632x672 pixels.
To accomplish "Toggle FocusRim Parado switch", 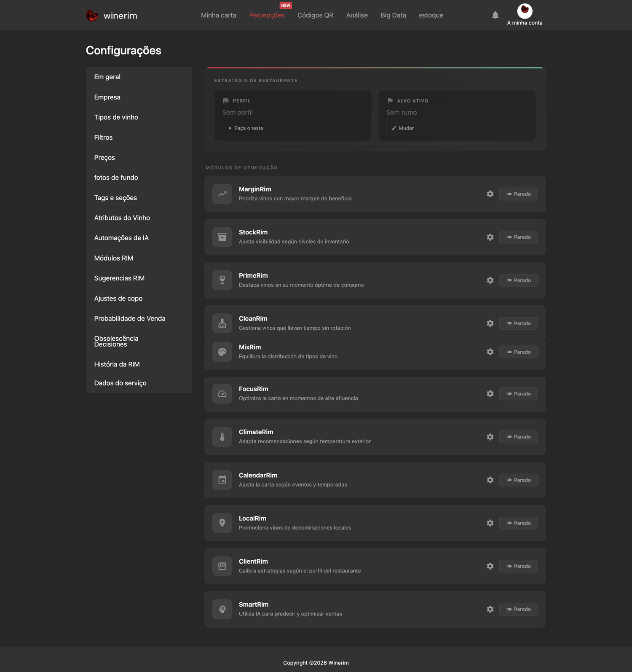I will coord(518,394).
